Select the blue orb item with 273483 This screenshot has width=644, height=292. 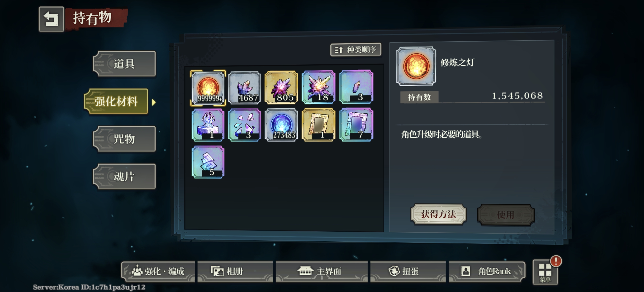pos(281,125)
